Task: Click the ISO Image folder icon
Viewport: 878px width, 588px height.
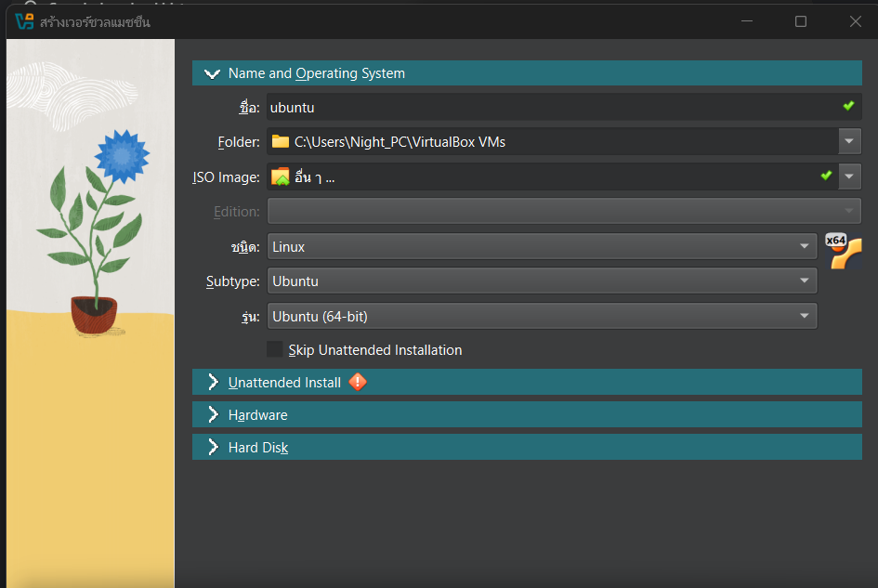Action: coord(280,176)
